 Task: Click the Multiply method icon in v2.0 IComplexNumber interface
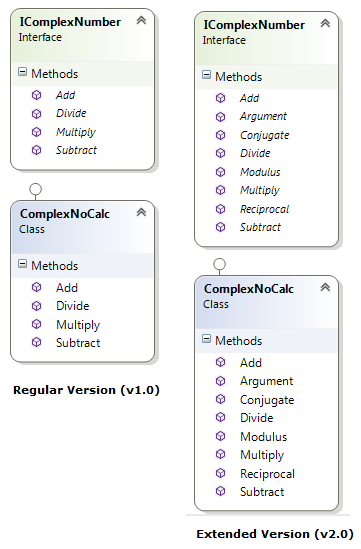pos(220,190)
